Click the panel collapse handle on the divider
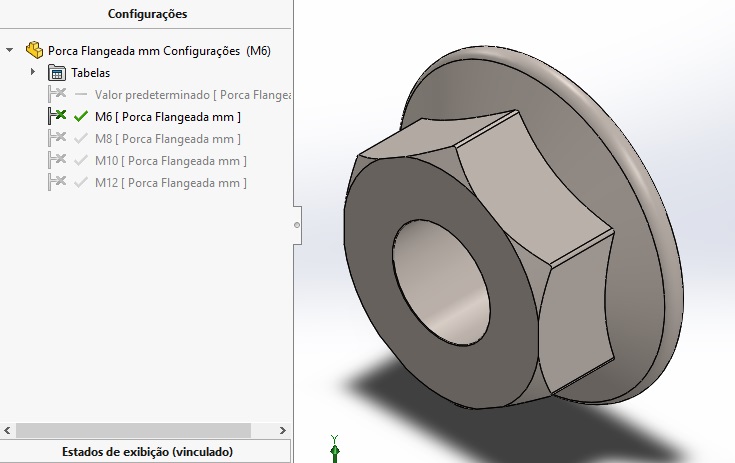This screenshot has height=463, width=735. 297,225
